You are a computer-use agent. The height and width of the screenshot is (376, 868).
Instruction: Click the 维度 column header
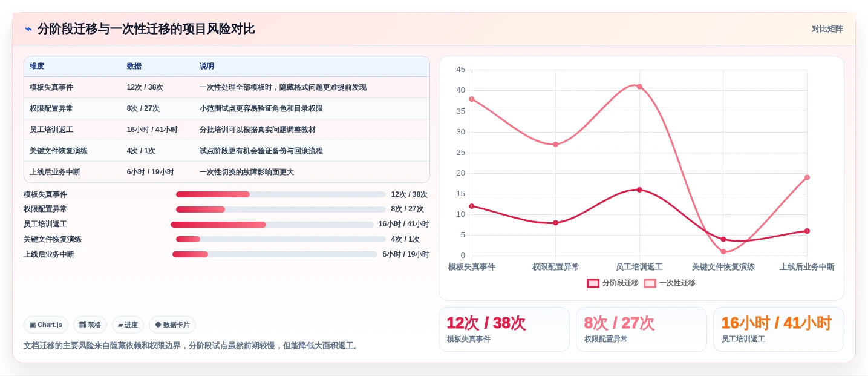[x=37, y=67]
